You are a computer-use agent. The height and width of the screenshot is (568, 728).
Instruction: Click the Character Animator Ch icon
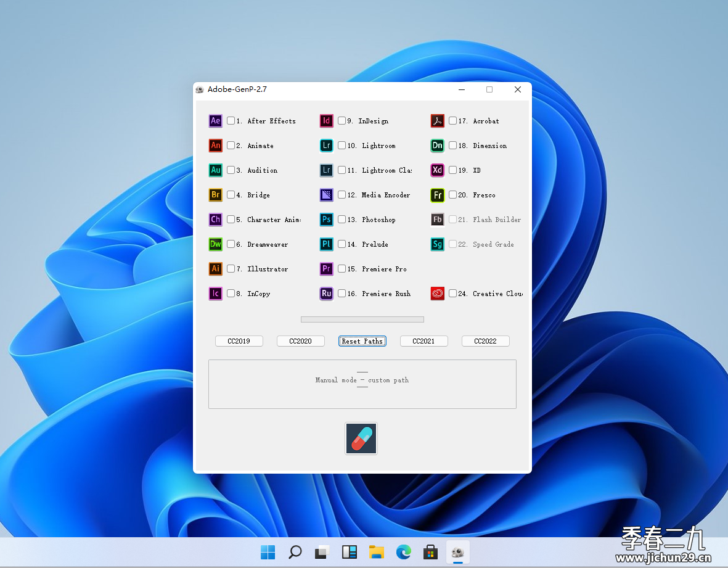[215, 219]
